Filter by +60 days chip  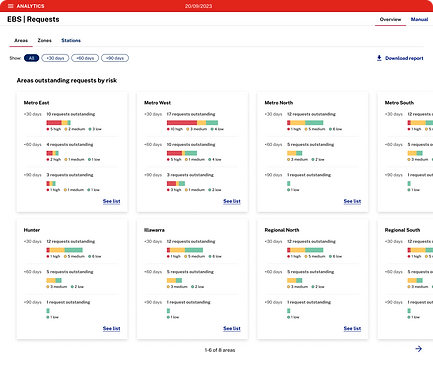(85, 58)
